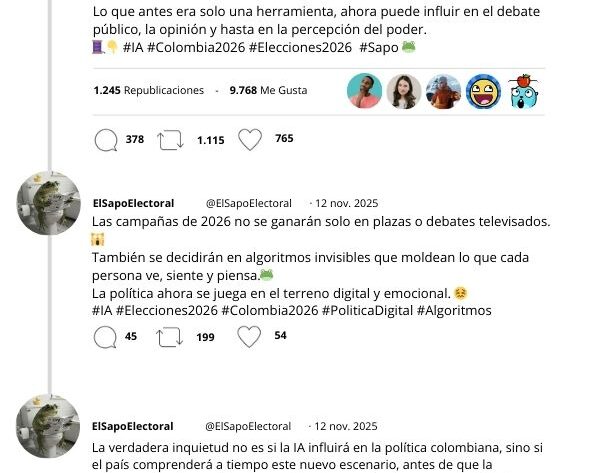Open the 1.245 Republicaciones list
Image resolution: width=600 pixels, height=473 pixels.
click(x=149, y=90)
